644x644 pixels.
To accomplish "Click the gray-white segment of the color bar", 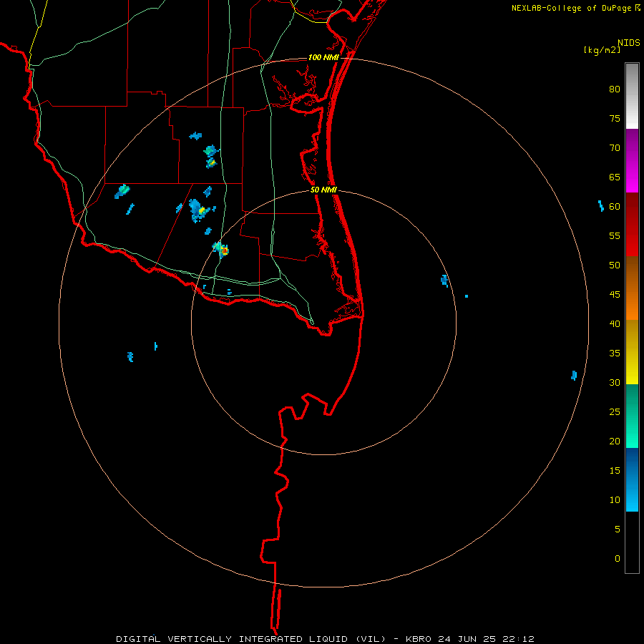I will [632, 96].
